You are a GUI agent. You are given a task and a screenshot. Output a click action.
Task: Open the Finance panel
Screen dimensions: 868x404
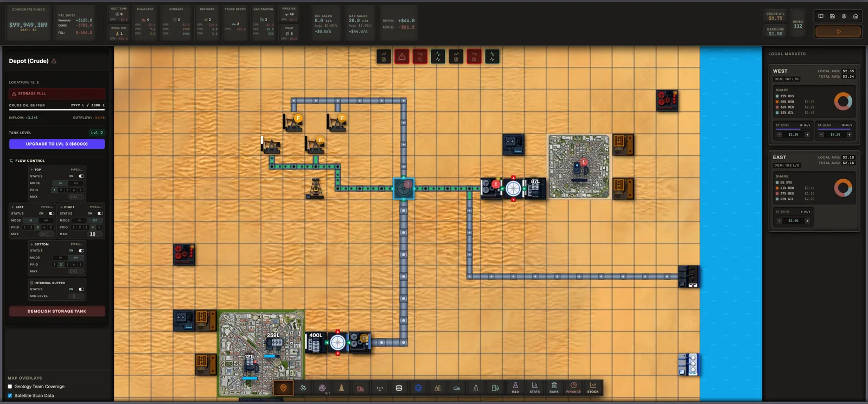(x=573, y=388)
